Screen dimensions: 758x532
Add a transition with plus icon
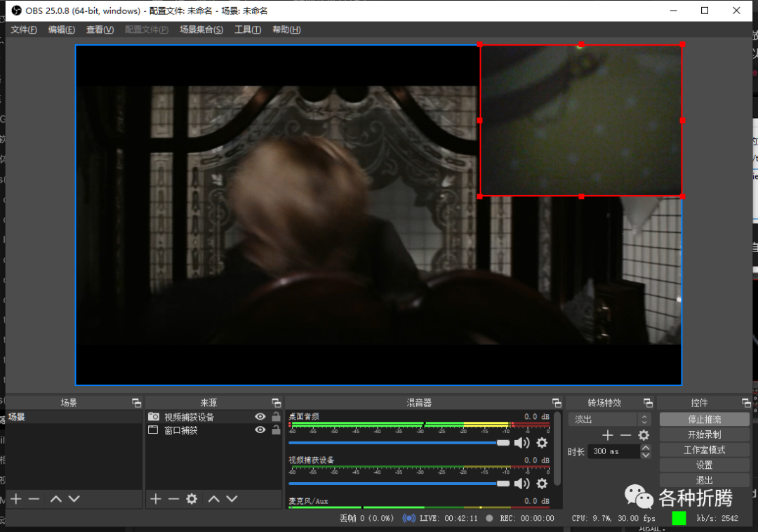point(608,435)
